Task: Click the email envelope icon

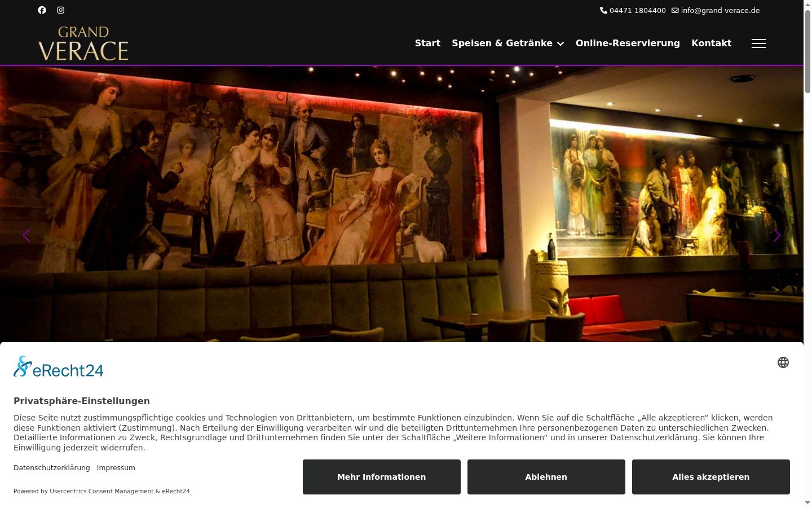Action: 675,10
